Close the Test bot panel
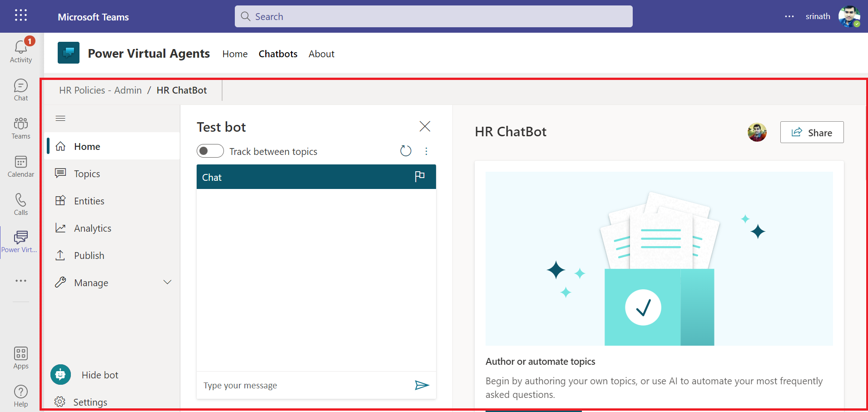Image resolution: width=868 pixels, height=412 pixels. click(425, 126)
